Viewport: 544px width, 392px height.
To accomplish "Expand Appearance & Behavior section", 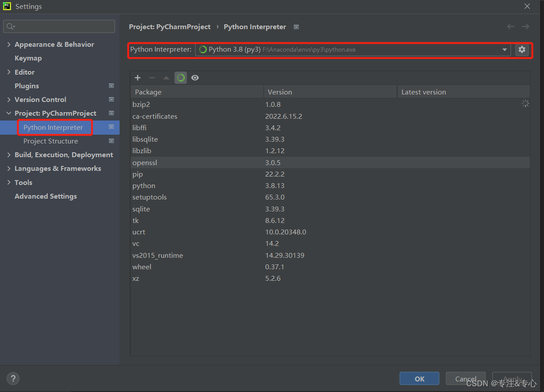I will (x=9, y=45).
